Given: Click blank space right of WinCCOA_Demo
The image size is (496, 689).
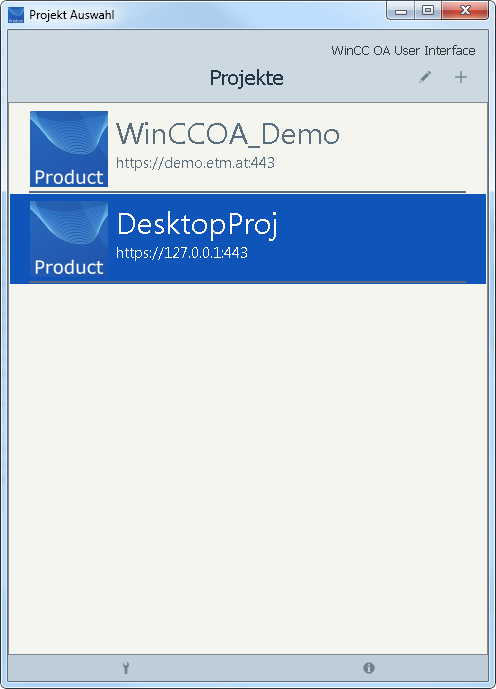Looking at the screenshot, I should point(406,147).
